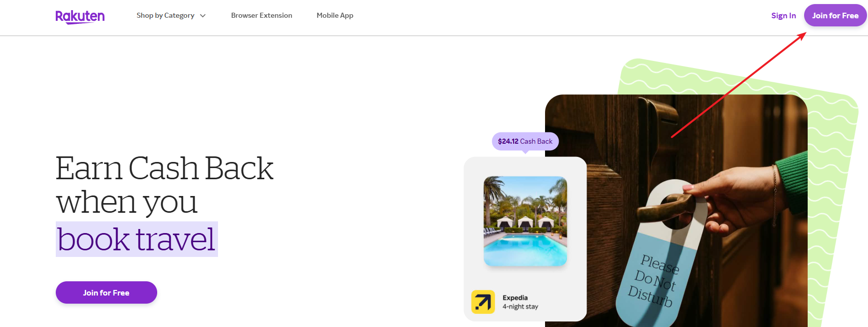Click the Rakuten logo
The image size is (868, 327).
(x=80, y=17)
